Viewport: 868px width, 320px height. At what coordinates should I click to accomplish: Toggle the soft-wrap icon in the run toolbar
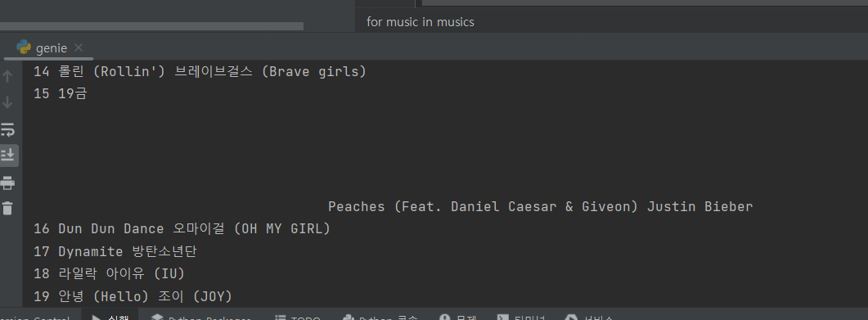click(x=7, y=129)
